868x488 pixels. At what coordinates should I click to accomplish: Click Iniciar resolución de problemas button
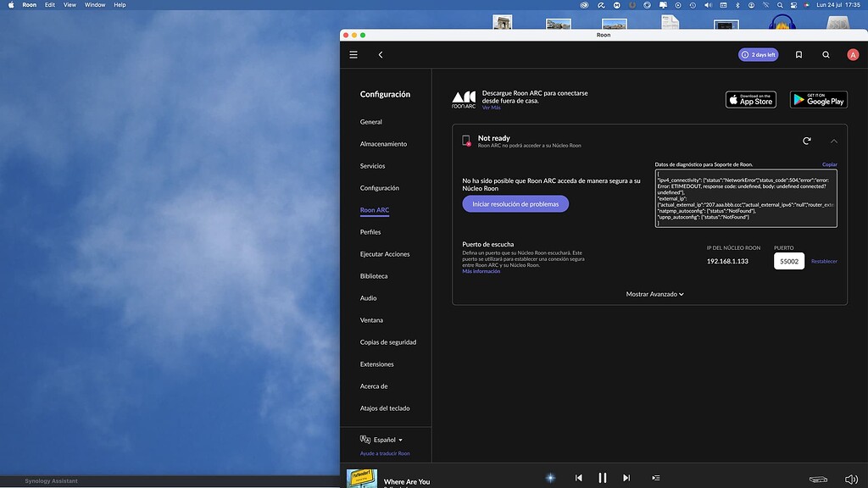coord(515,204)
